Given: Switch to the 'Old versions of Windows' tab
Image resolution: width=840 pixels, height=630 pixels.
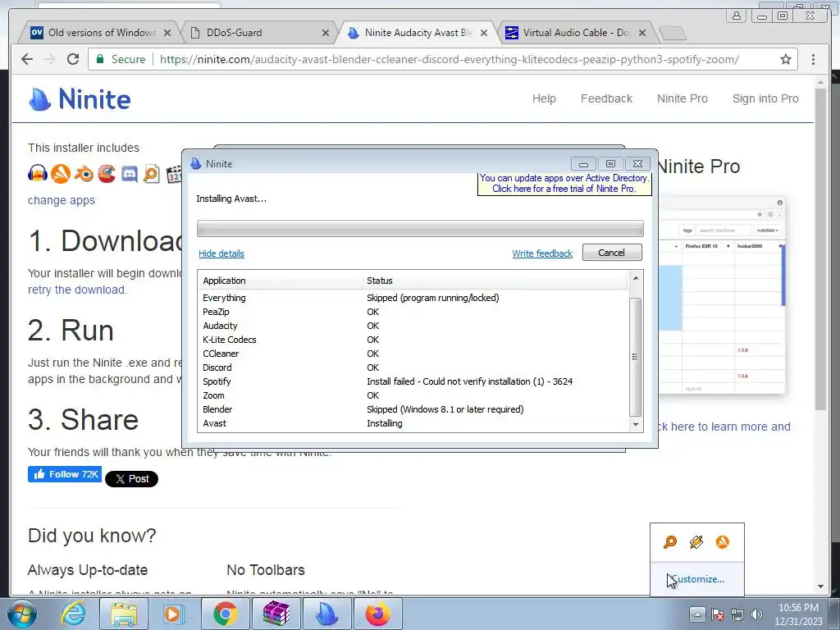Looking at the screenshot, I should tap(102, 33).
